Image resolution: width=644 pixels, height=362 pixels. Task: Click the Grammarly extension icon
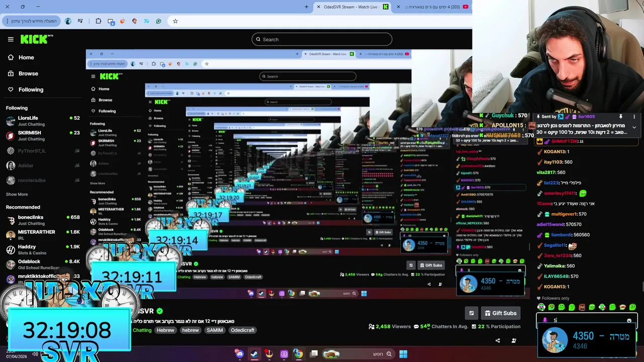pyautogui.click(x=158, y=21)
